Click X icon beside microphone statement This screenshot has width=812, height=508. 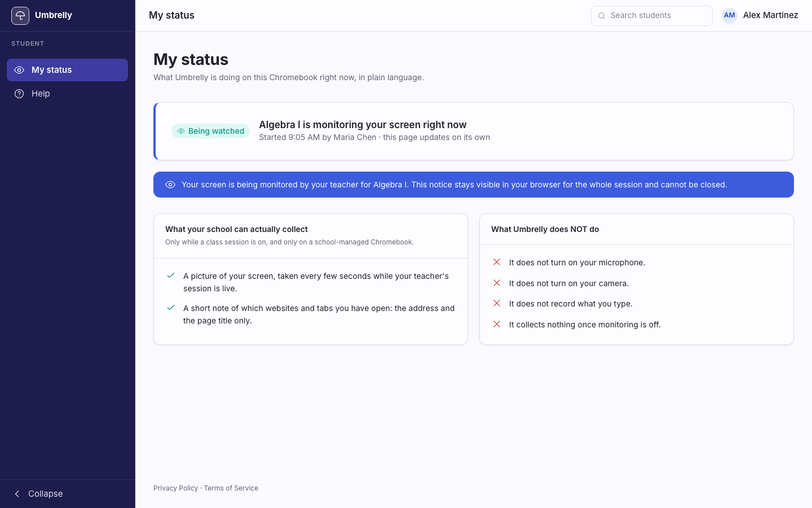(x=497, y=262)
